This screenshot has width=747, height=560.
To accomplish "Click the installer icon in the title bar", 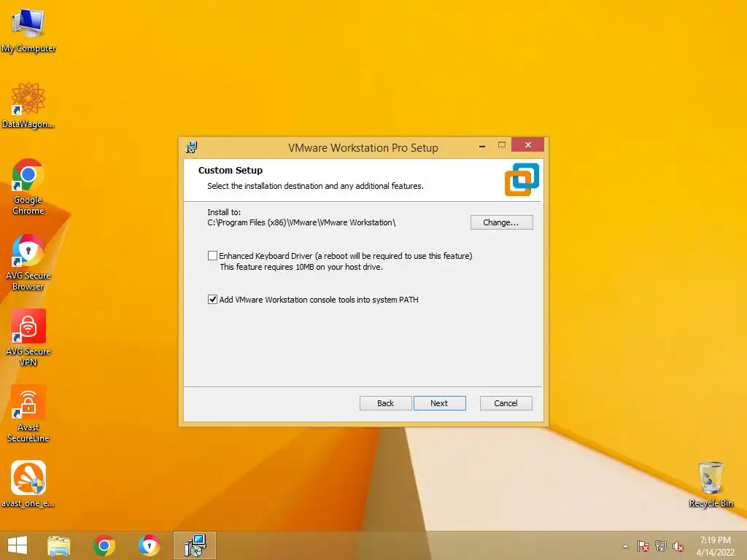I will coord(192,147).
